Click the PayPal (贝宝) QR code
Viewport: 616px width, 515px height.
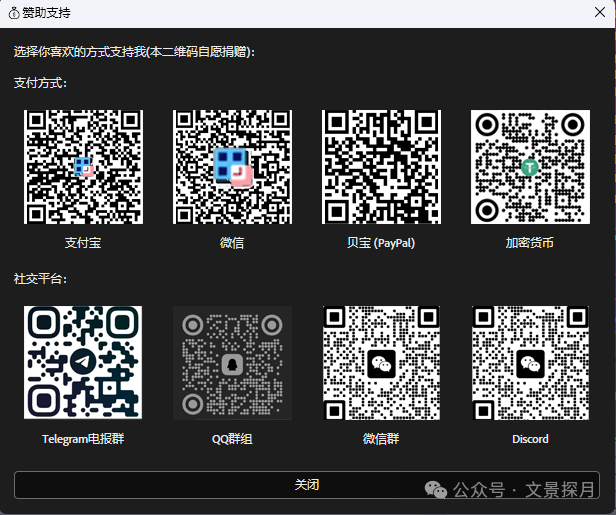click(x=381, y=167)
